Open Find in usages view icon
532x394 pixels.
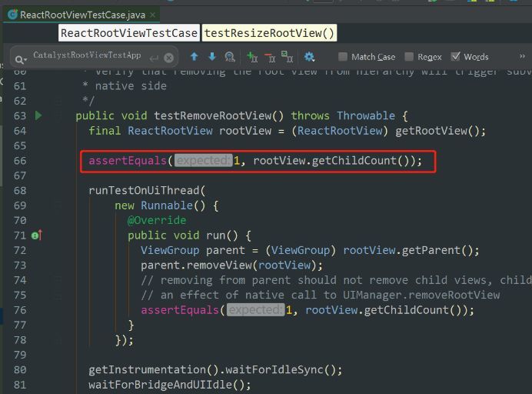tap(230, 57)
